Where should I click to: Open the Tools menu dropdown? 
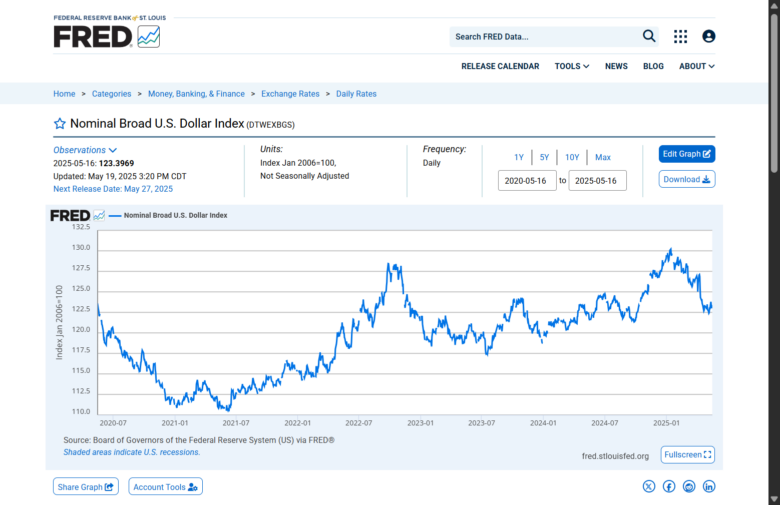click(x=571, y=66)
